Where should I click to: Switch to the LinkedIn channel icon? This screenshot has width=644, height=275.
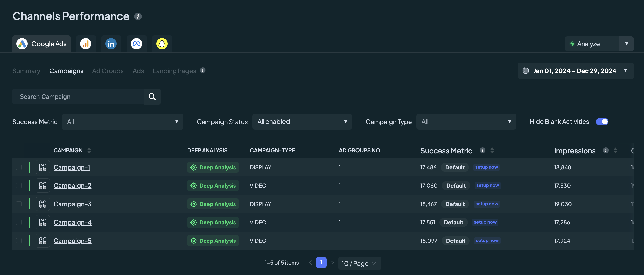111,44
